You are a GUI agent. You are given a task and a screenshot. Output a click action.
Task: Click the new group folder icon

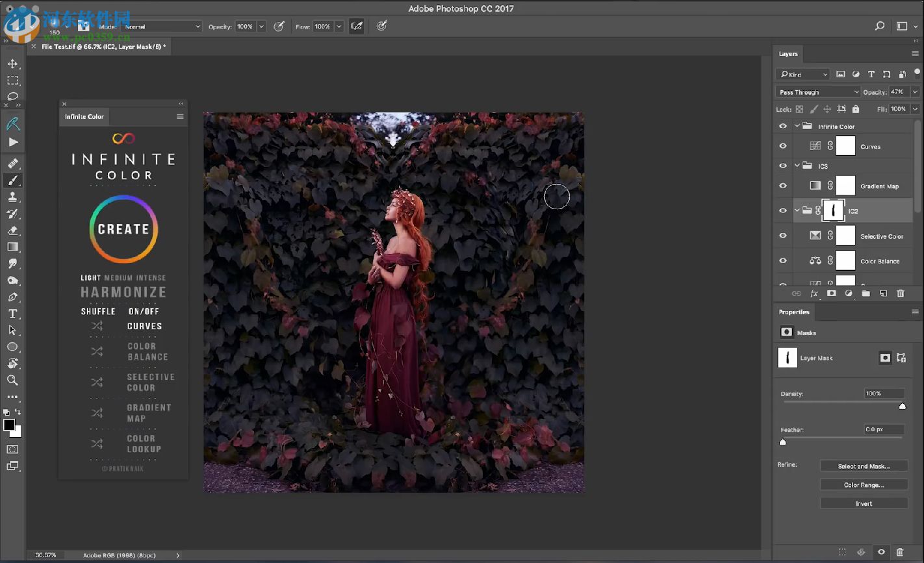tap(866, 294)
